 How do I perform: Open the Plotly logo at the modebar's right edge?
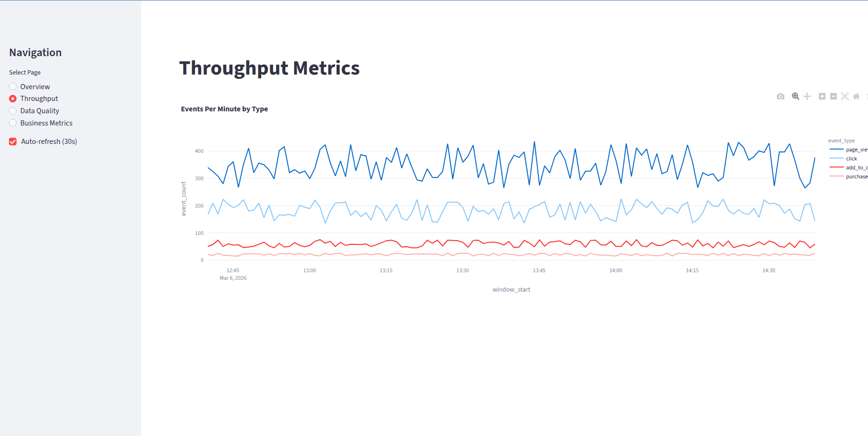pyautogui.click(x=867, y=96)
